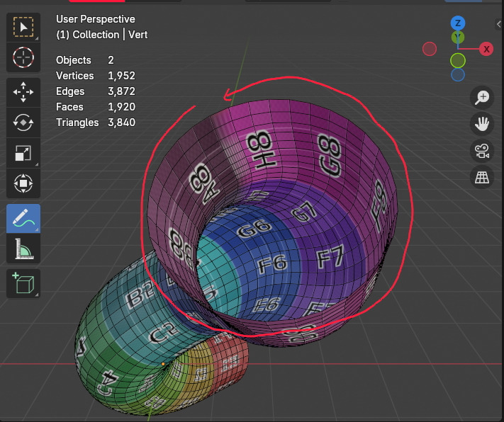Switch between perspective and orthographic grid view
The image size is (504, 422).
pos(482,177)
